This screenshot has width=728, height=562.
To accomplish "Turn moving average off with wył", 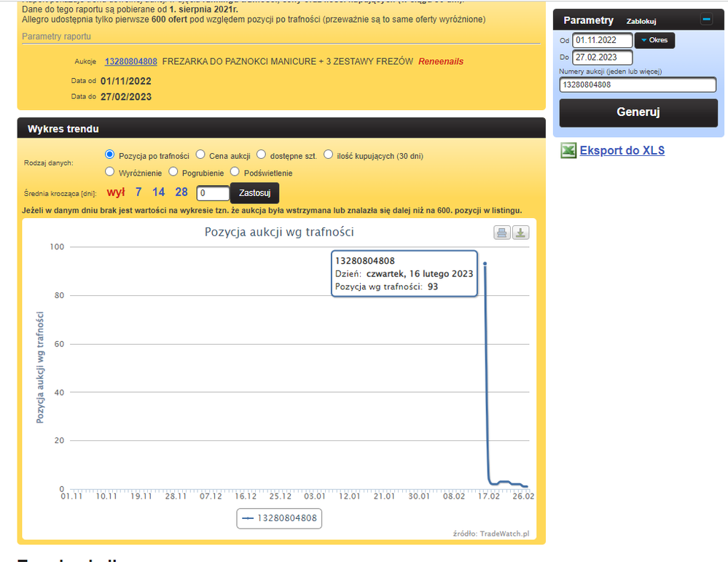I will click(116, 192).
